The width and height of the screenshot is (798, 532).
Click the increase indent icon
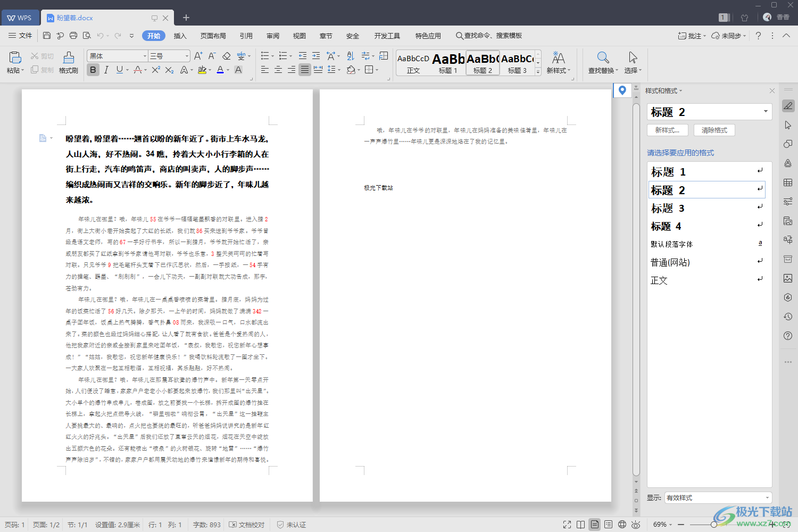316,56
